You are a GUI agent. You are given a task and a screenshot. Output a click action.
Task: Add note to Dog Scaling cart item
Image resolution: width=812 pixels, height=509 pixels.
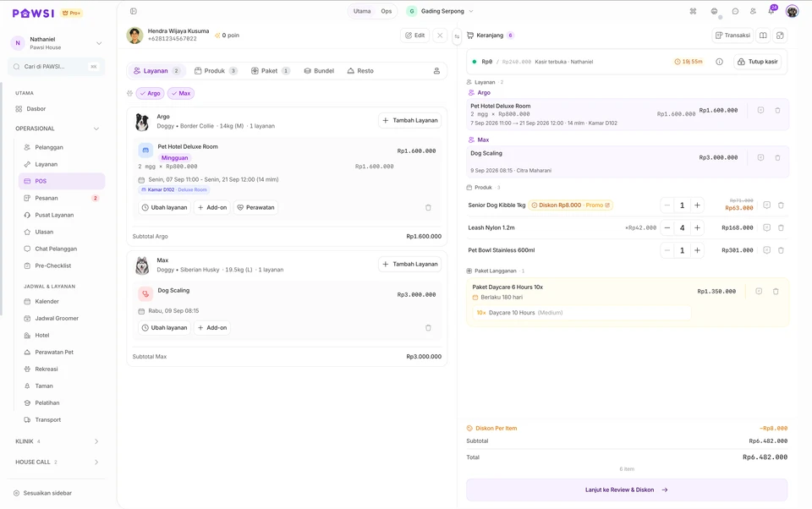[760, 157]
